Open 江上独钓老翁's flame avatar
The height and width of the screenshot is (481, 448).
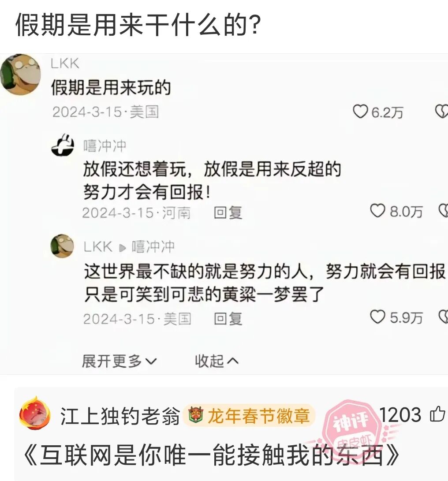35,413
